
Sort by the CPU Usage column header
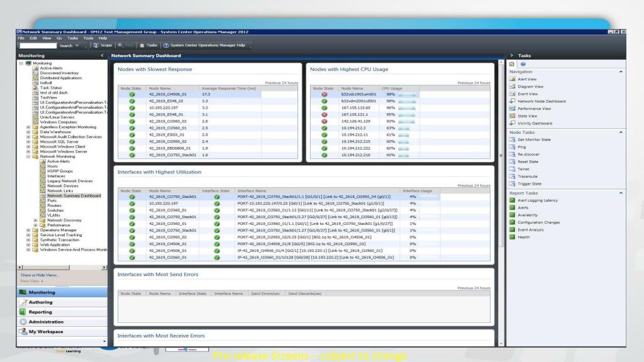(391, 88)
